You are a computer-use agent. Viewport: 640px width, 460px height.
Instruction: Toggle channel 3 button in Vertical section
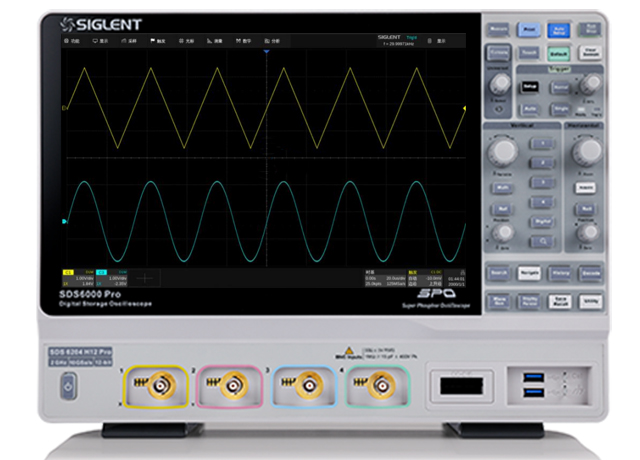[x=542, y=182]
